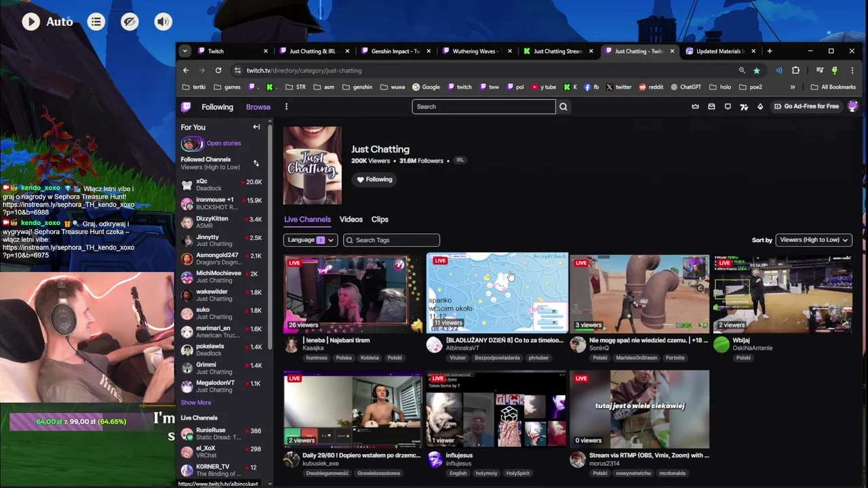The image size is (868, 488).
Task: Open kubusiek_exe stream thumbnail
Action: pyautogui.click(x=353, y=409)
